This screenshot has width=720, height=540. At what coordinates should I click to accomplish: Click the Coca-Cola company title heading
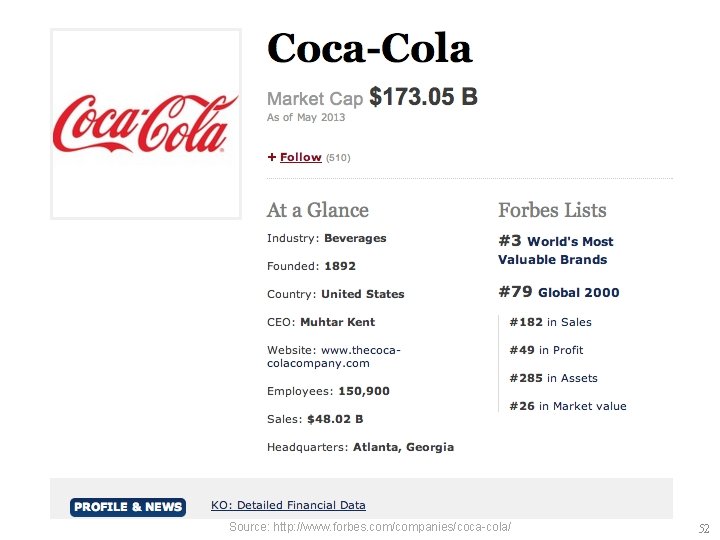point(369,49)
